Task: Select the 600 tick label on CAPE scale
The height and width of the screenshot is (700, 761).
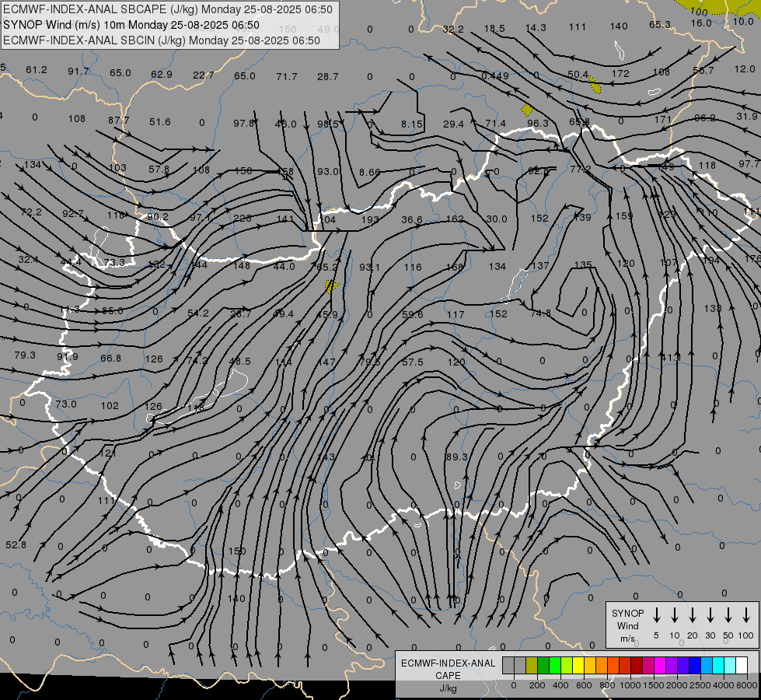Action: click(x=584, y=685)
